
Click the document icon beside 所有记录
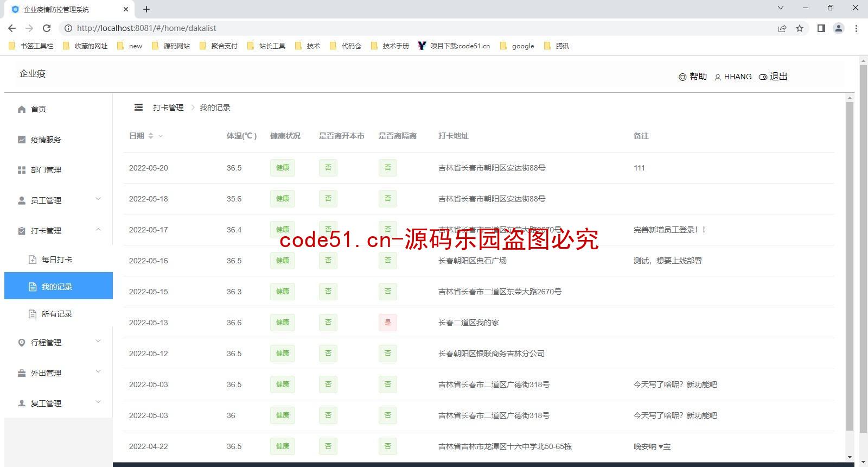click(x=33, y=314)
